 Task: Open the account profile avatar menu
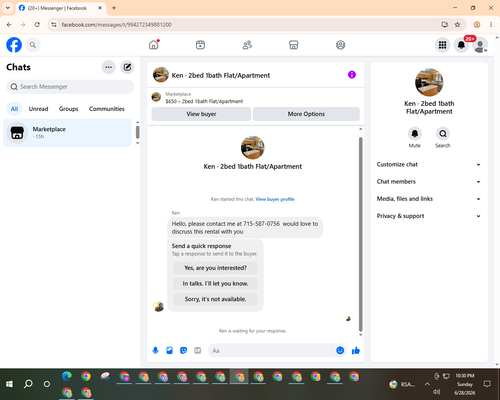480,45
